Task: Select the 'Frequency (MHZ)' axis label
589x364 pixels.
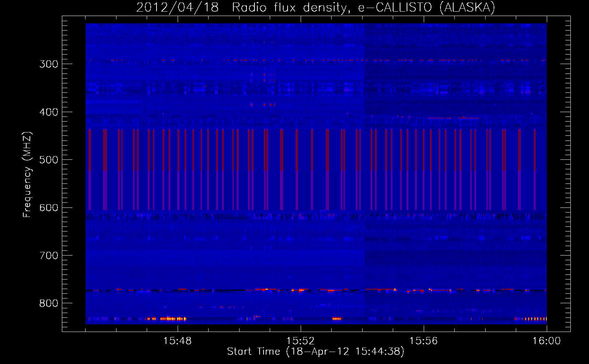Action: click(27, 174)
